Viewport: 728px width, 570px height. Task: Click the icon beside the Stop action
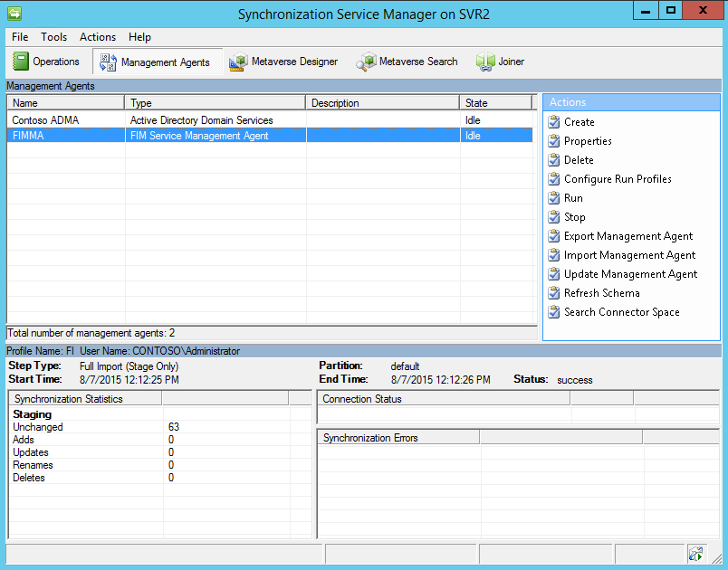tap(554, 217)
